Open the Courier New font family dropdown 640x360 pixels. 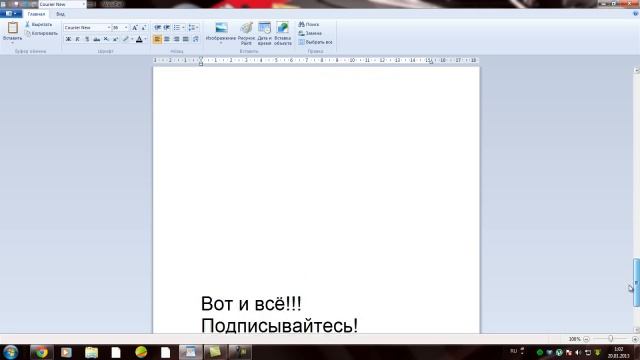pyautogui.click(x=109, y=27)
